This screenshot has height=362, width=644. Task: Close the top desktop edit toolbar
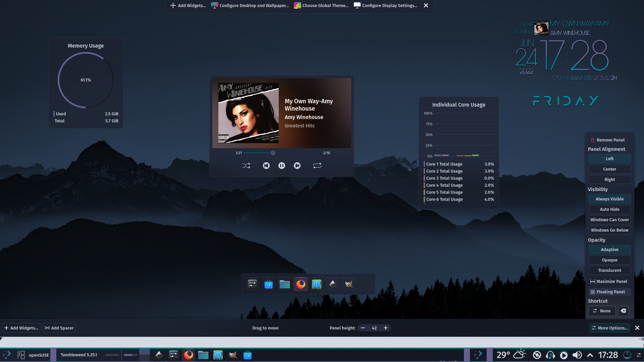[x=426, y=6]
